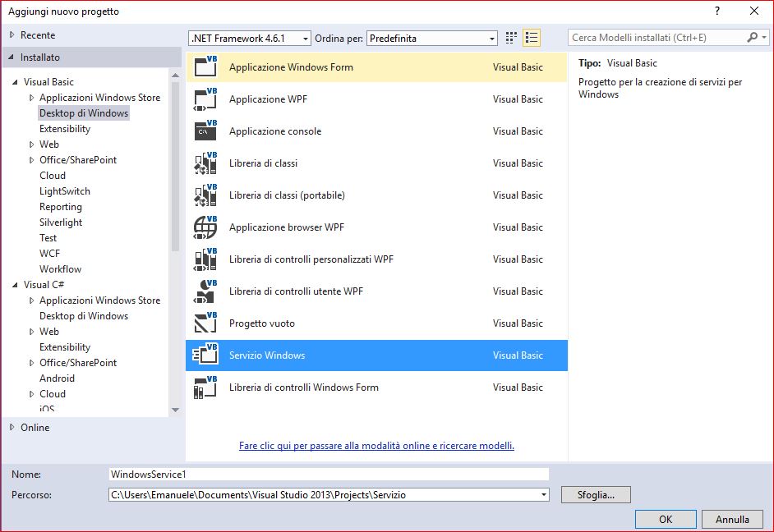Viewport: 774px width, 532px height.
Task: Select Test category
Action: coord(48,237)
